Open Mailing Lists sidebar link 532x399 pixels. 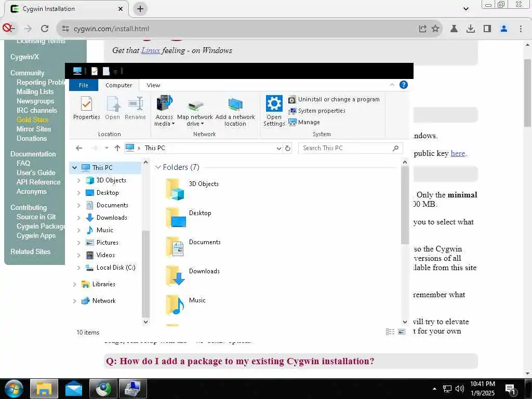[35, 91]
